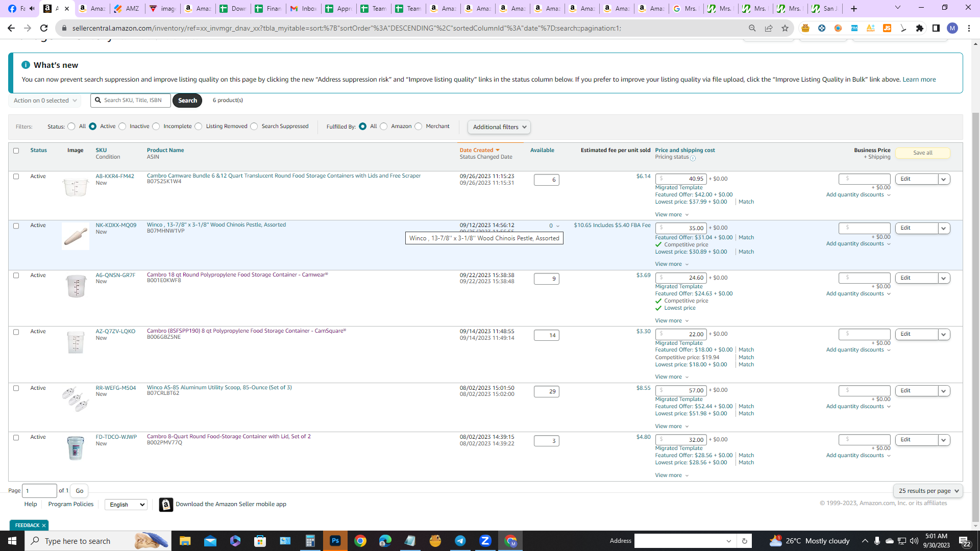Expand View more for the Winco Pestle listing
Image resolution: width=980 pixels, height=551 pixels.
pos(672,264)
